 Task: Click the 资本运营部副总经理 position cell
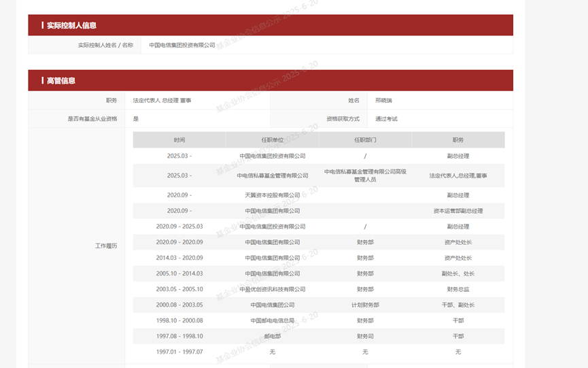458,211
